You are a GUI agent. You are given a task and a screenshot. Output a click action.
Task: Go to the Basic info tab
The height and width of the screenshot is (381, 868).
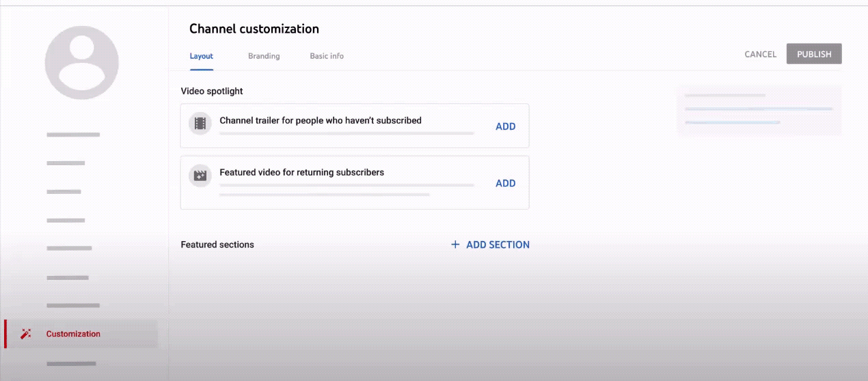pyautogui.click(x=327, y=56)
